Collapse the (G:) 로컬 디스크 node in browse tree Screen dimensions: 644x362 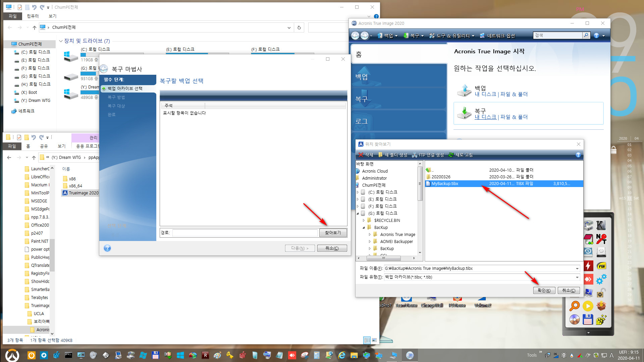(x=358, y=213)
